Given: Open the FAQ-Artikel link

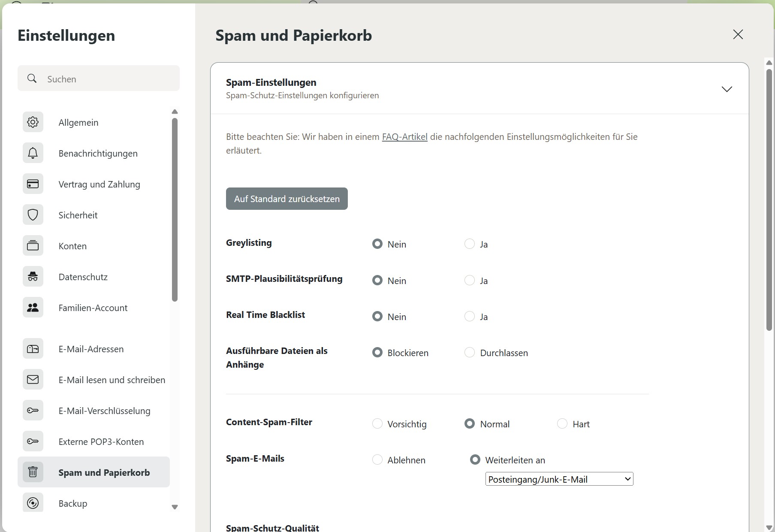Looking at the screenshot, I should click(404, 137).
